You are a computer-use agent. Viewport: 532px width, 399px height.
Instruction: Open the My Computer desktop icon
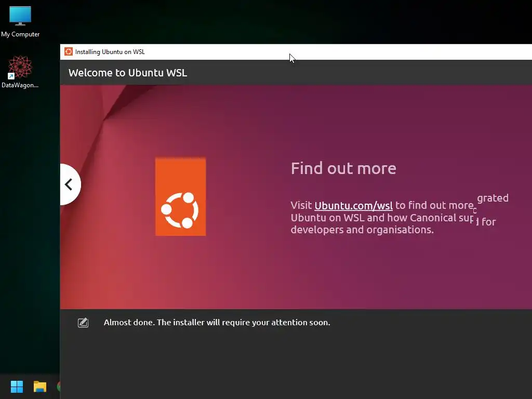tap(20, 22)
